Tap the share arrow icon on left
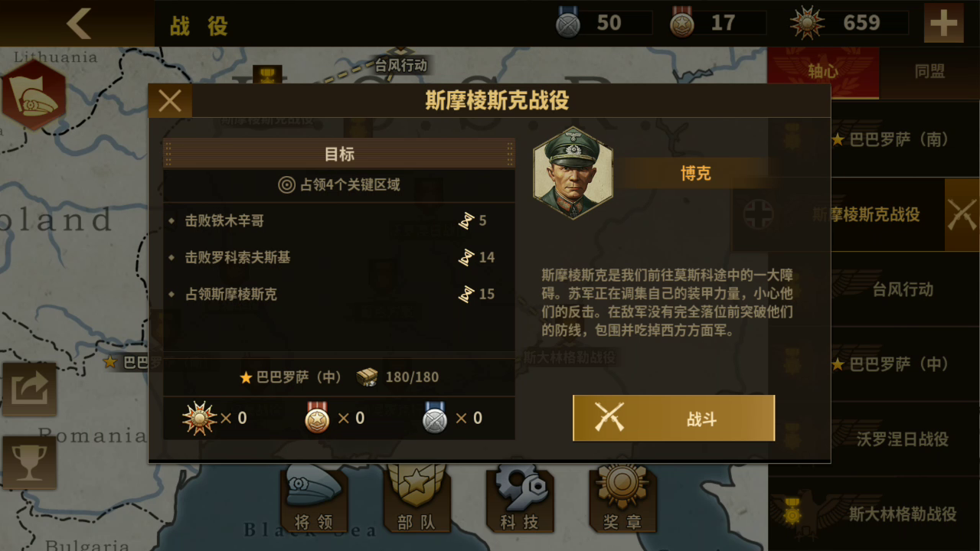 click(x=29, y=389)
